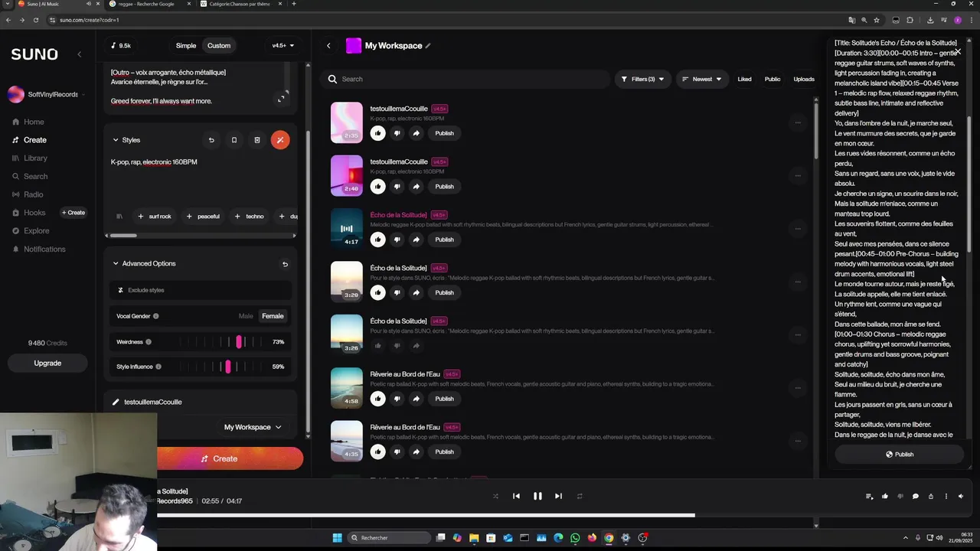Publish the Écho de la Solitude 3:20 song

pos(444,292)
